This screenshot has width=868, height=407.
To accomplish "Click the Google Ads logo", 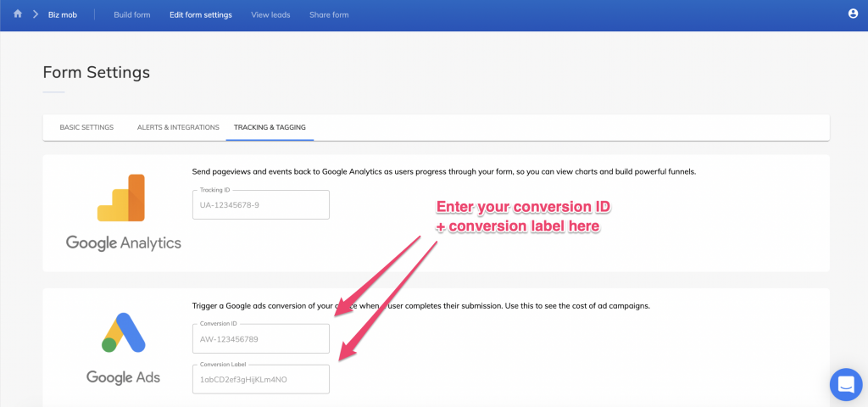I will [124, 349].
